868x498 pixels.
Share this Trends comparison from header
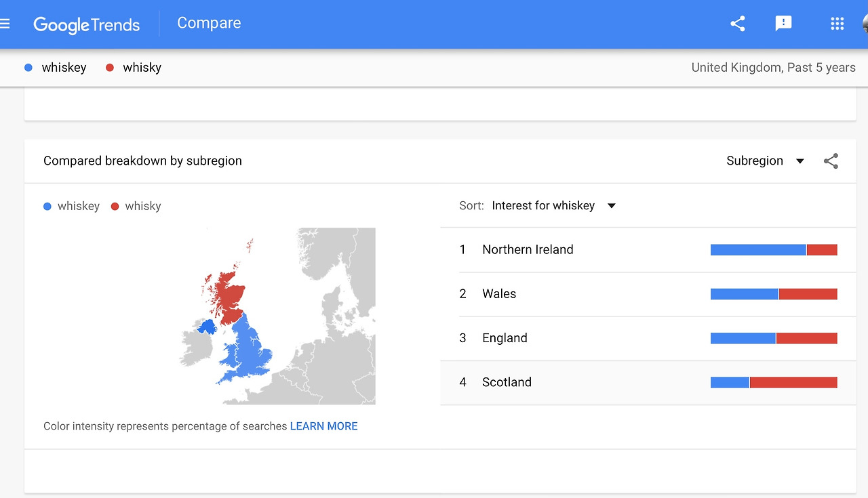click(x=738, y=24)
